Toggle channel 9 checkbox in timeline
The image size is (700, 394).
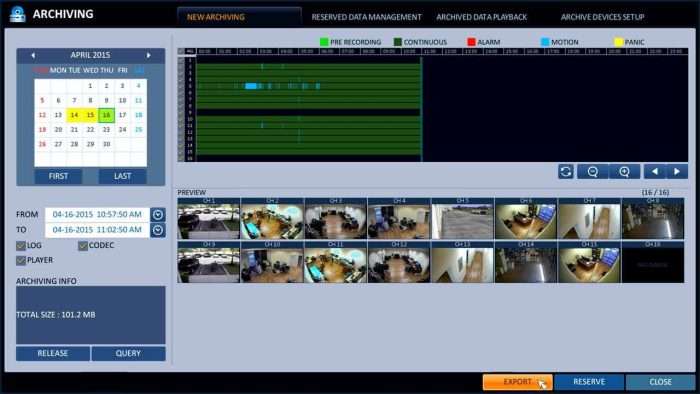(181, 112)
